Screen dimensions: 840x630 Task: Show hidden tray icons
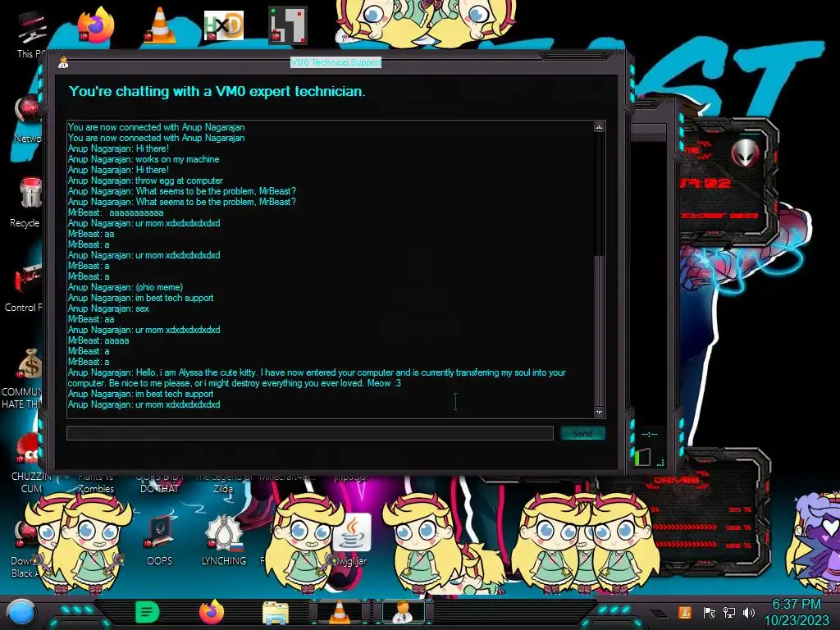tap(660, 614)
